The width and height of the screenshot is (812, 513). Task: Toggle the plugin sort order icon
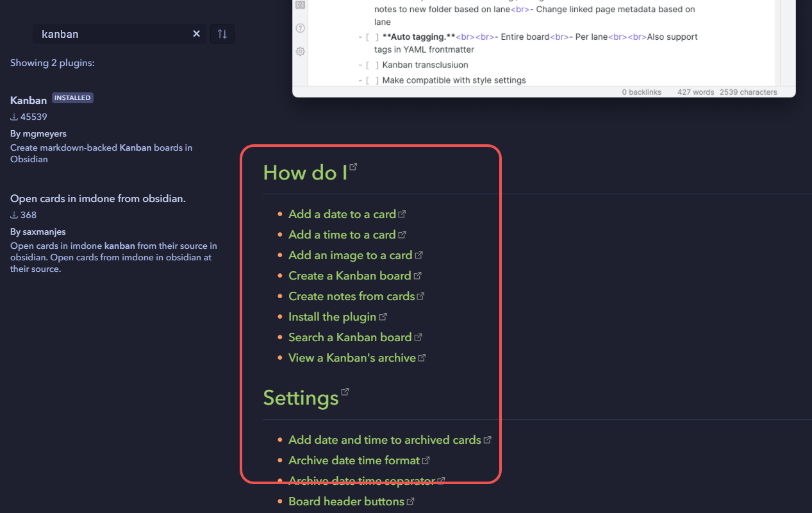click(222, 33)
